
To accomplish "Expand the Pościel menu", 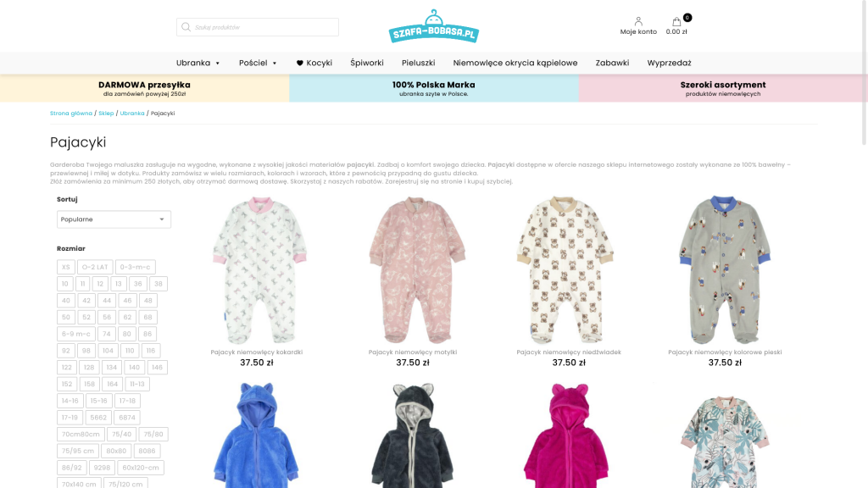I will coord(258,63).
